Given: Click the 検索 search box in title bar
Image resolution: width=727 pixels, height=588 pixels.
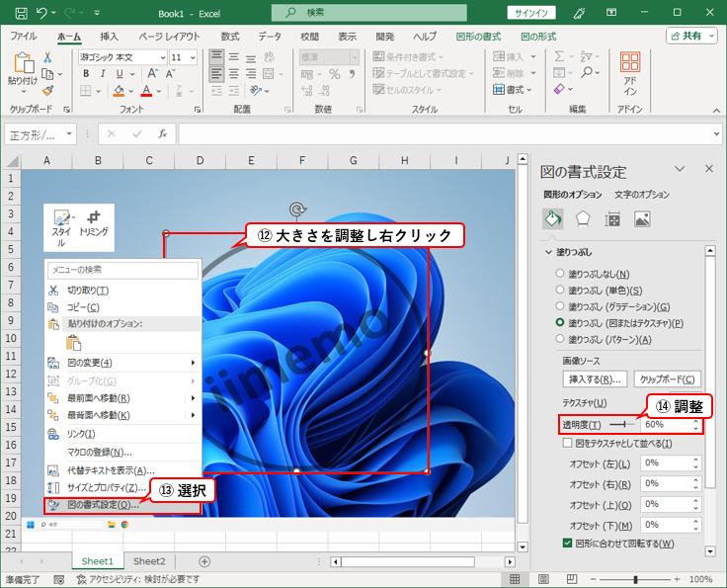Looking at the screenshot, I should (369, 13).
